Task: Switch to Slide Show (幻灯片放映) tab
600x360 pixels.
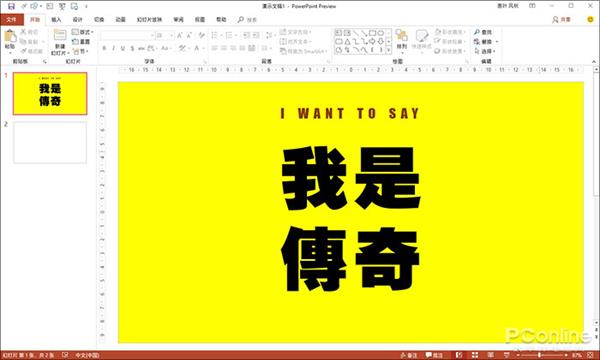Action: pos(150,20)
